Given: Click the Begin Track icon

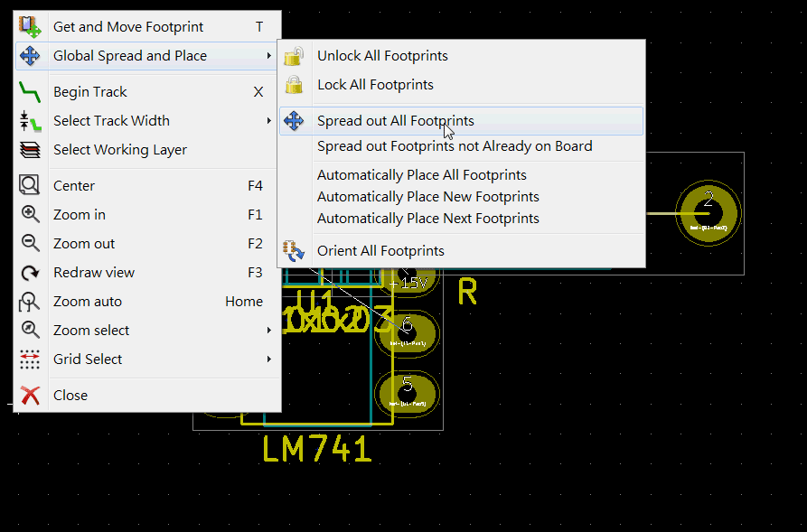Looking at the screenshot, I should (30, 91).
